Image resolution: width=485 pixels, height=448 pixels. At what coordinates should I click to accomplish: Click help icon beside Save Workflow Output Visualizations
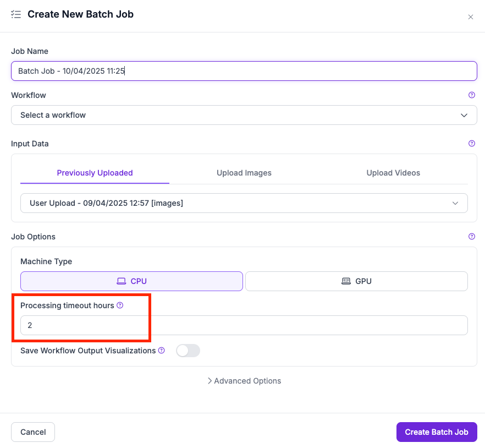click(x=161, y=351)
